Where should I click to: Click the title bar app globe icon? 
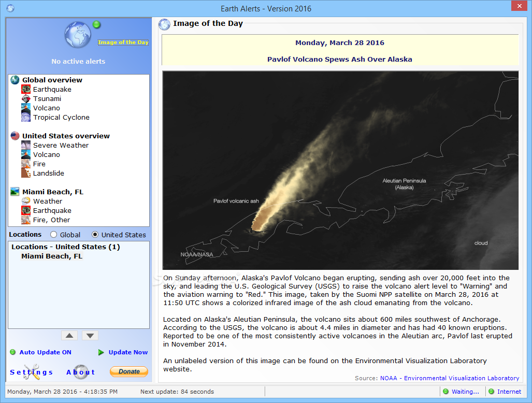(10, 8)
